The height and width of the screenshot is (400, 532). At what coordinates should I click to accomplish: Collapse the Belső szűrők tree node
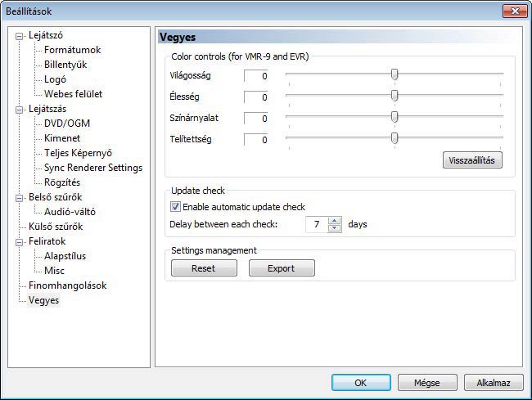click(x=20, y=197)
